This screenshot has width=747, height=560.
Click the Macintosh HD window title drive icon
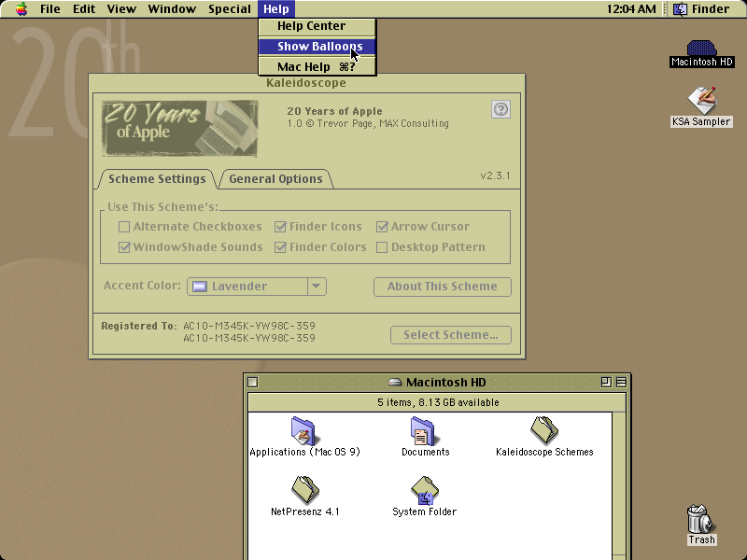click(x=395, y=382)
